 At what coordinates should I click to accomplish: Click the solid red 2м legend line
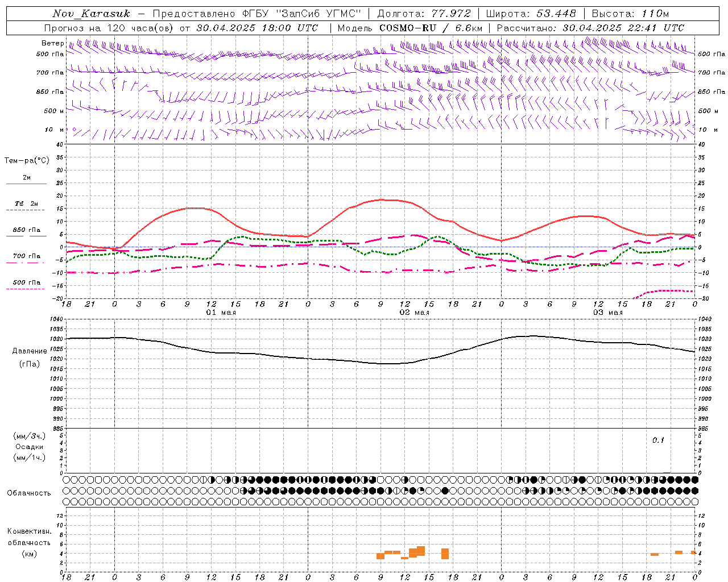tap(26, 184)
